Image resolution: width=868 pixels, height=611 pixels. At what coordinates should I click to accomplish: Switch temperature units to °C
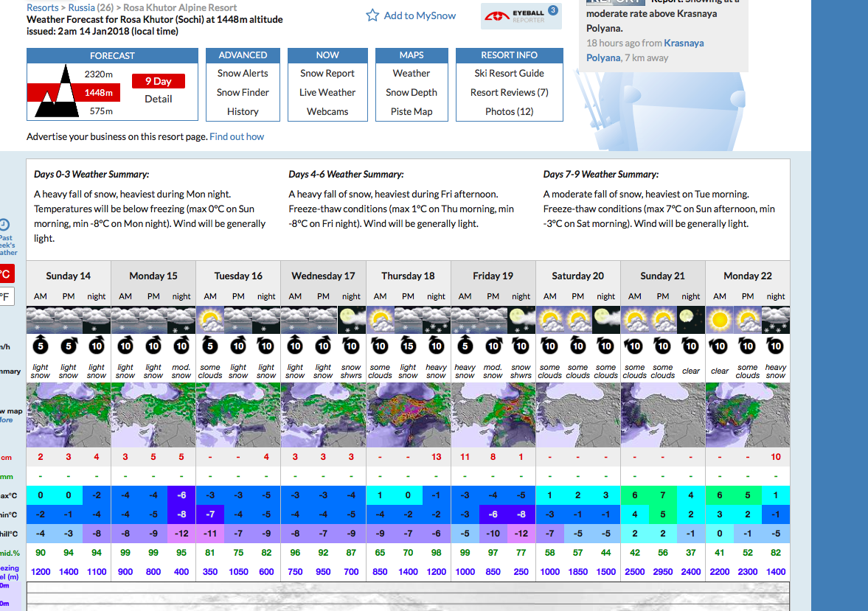4,274
